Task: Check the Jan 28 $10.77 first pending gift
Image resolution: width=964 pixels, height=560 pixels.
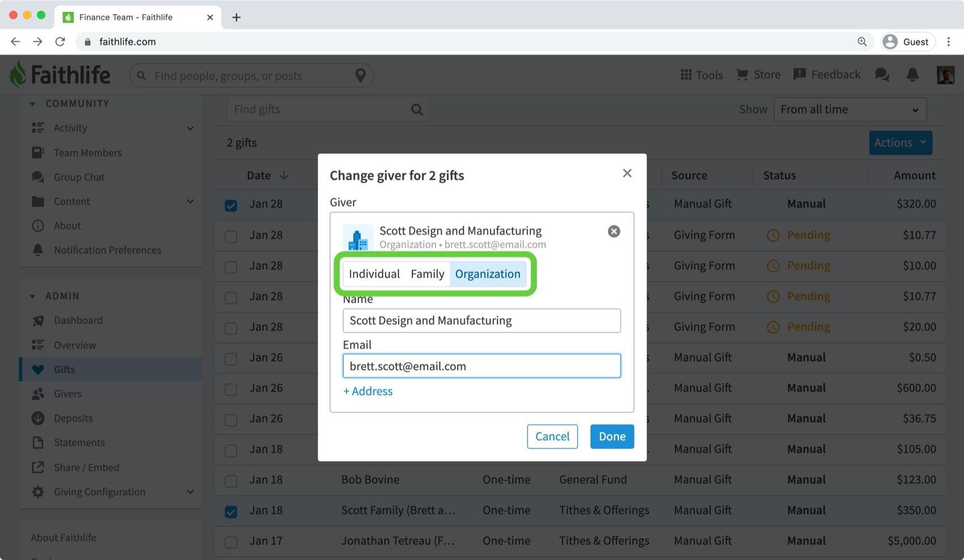Action: [231, 236]
